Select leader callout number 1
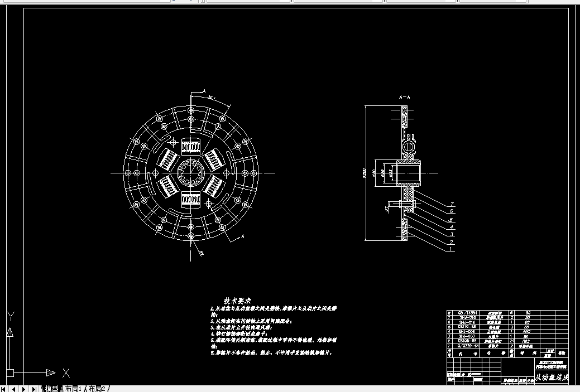Viewport: 580px width, 392px height. pos(450,249)
